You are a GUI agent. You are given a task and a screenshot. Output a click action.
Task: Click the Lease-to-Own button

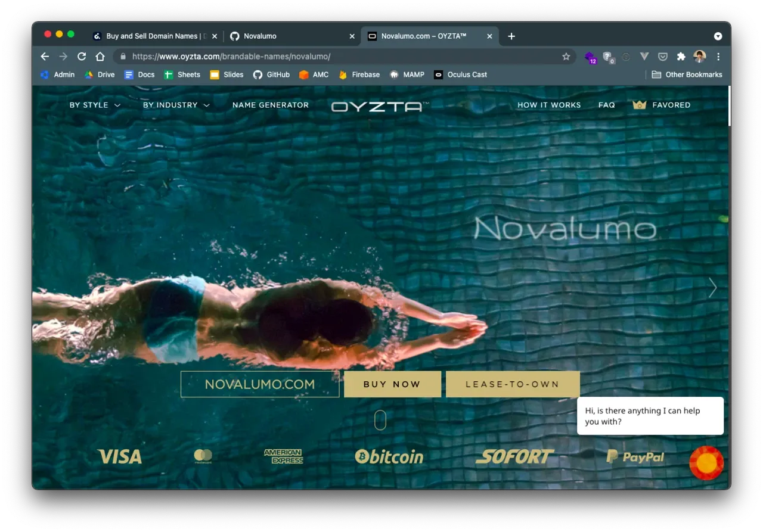[x=512, y=384]
